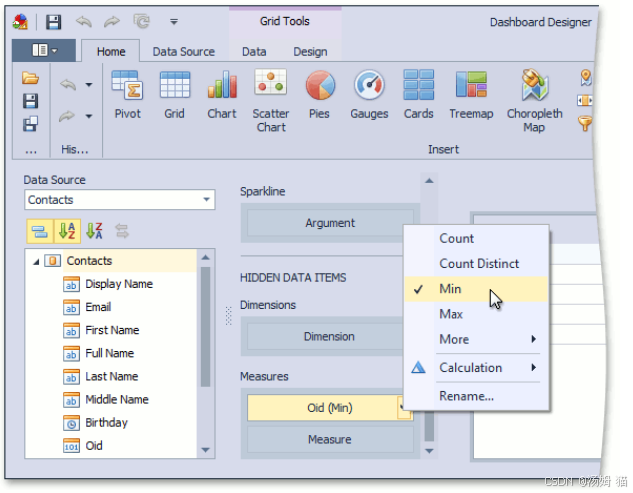Select the Full Name field

pyautogui.click(x=109, y=353)
